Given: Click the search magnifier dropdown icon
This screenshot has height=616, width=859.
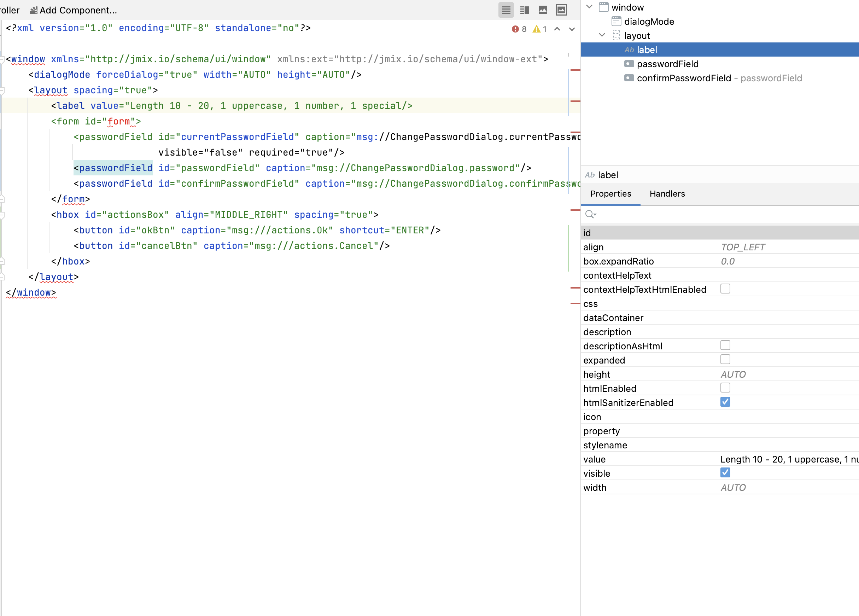Looking at the screenshot, I should tap(590, 214).
